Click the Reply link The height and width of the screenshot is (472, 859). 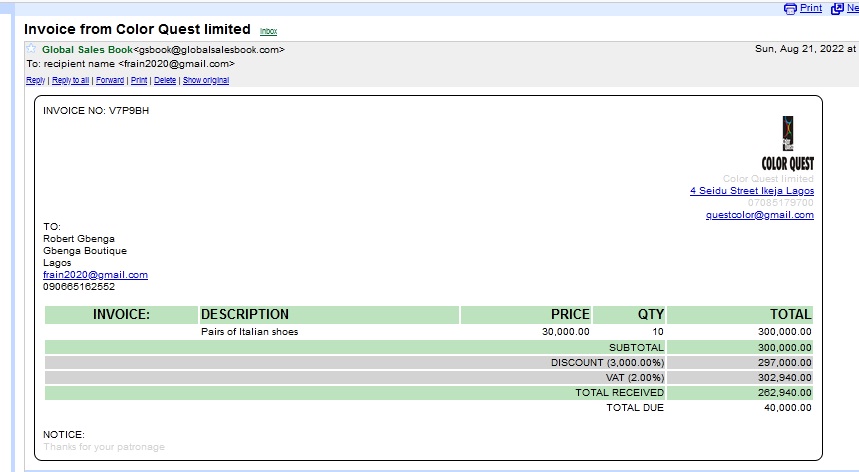pyautogui.click(x=36, y=80)
